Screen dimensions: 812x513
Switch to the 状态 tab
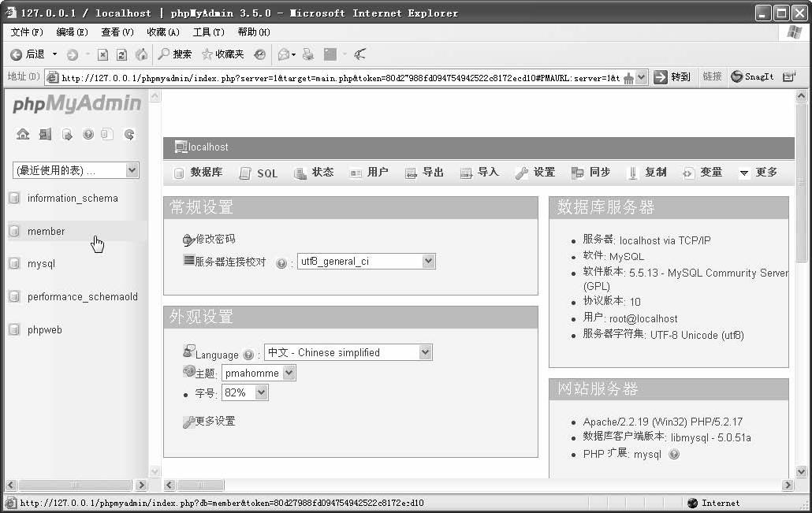click(x=314, y=173)
